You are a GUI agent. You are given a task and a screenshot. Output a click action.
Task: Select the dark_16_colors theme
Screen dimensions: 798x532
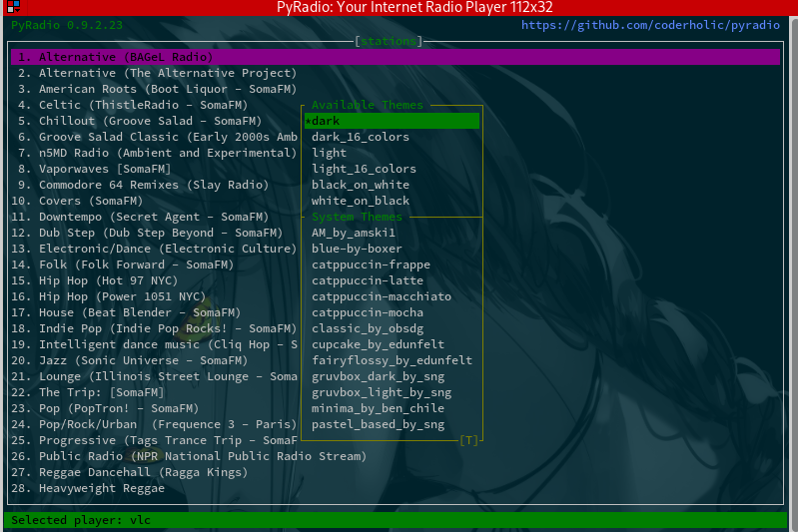[x=361, y=137]
